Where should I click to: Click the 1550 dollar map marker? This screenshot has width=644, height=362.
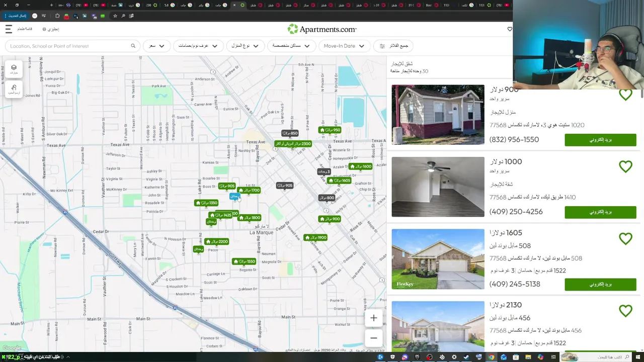point(244,261)
